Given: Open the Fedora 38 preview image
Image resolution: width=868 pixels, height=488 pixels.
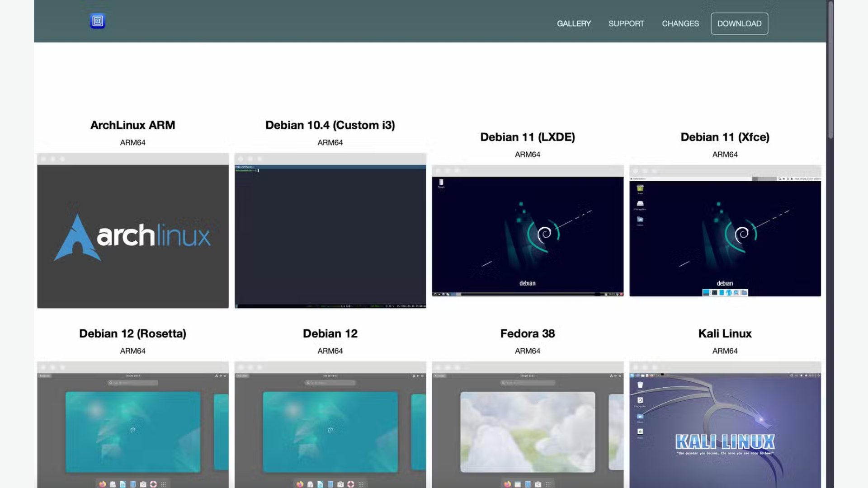Looking at the screenshot, I should [528, 425].
